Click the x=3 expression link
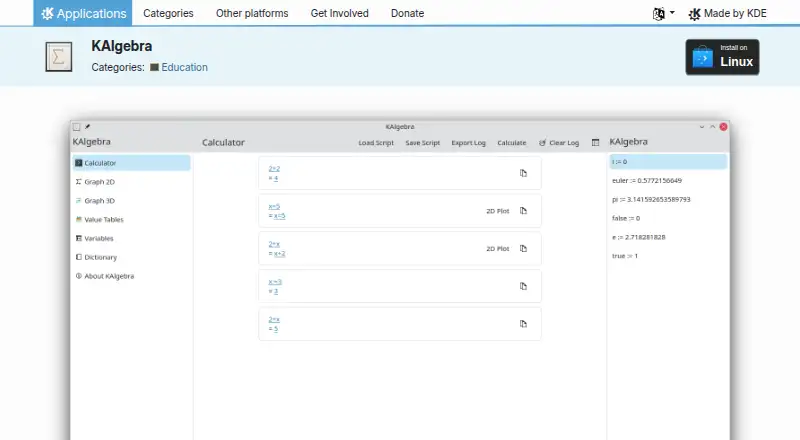The width and height of the screenshot is (800, 440). (x=275, y=282)
